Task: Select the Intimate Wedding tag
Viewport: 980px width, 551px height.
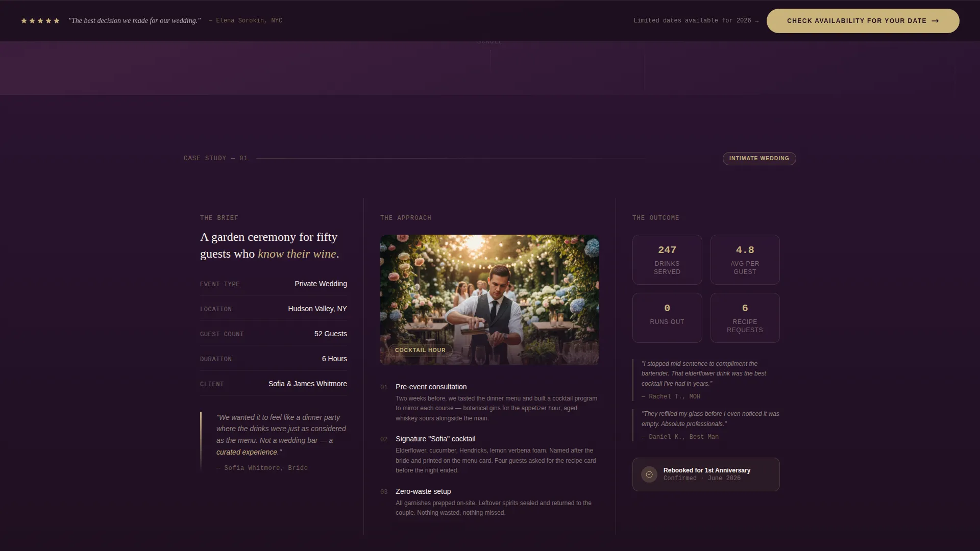Action: (x=759, y=159)
